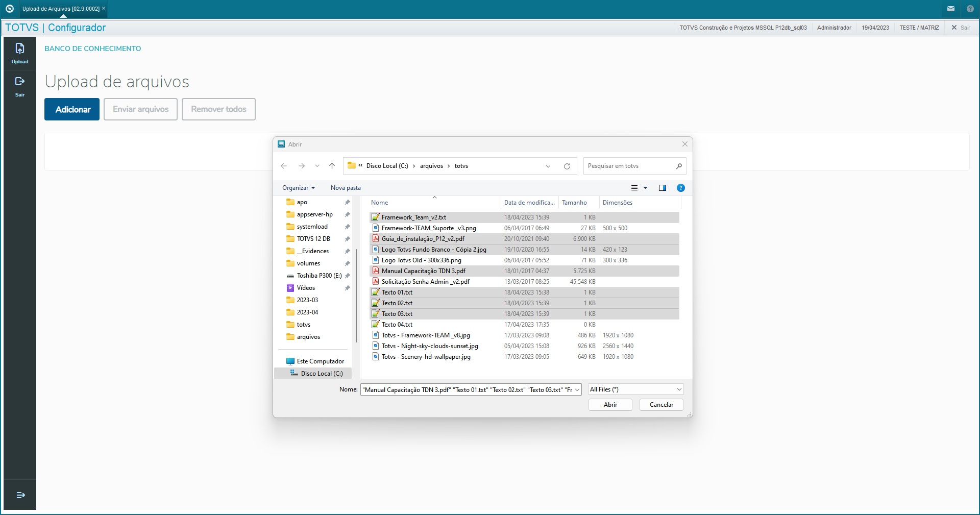Close the Upload de Arquivos tab
The height and width of the screenshot is (515, 980).
pyautogui.click(x=104, y=8)
